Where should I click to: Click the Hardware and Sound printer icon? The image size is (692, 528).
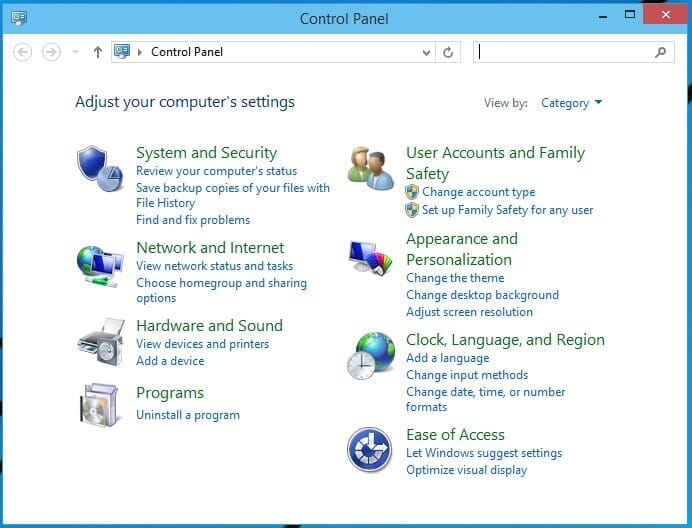click(x=99, y=343)
